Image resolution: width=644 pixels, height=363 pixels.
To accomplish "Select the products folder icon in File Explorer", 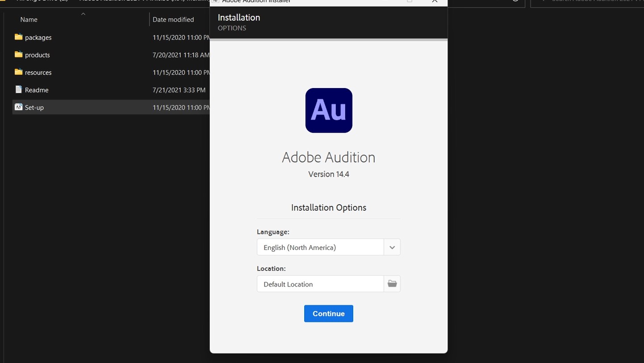I will [18, 55].
